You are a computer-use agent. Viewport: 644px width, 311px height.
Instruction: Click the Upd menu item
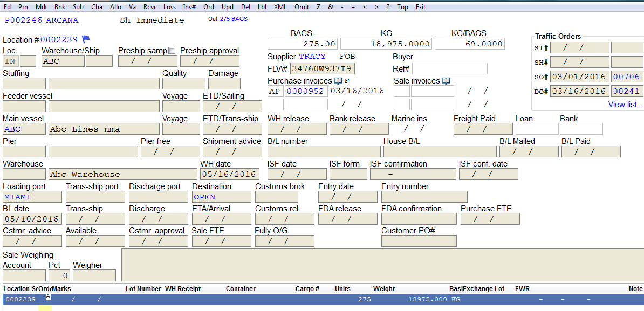[x=228, y=7]
